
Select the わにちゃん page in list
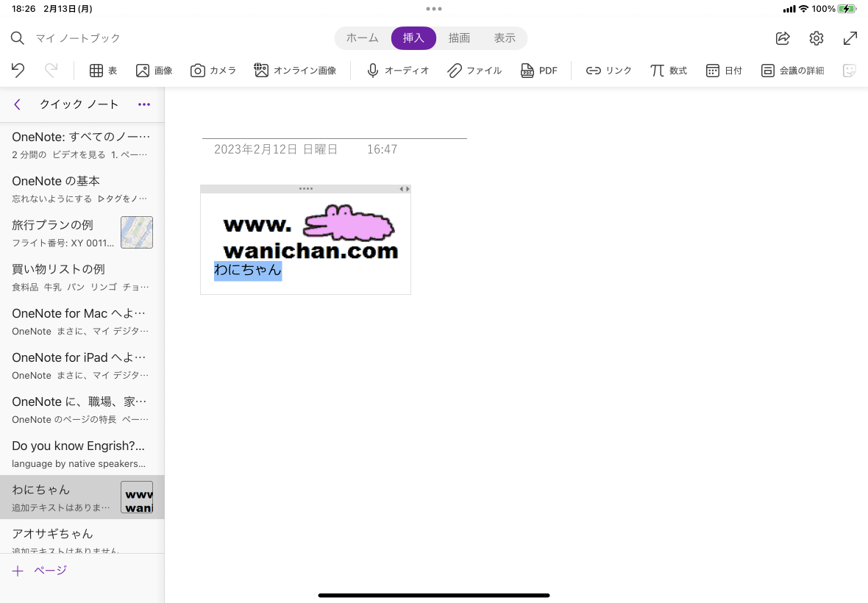[x=82, y=497]
